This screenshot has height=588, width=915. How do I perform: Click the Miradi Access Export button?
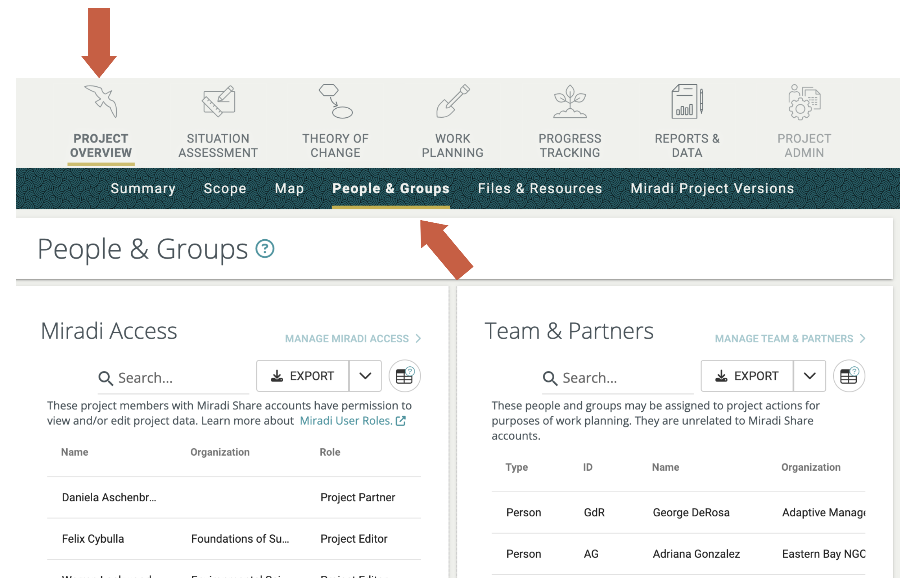(302, 376)
